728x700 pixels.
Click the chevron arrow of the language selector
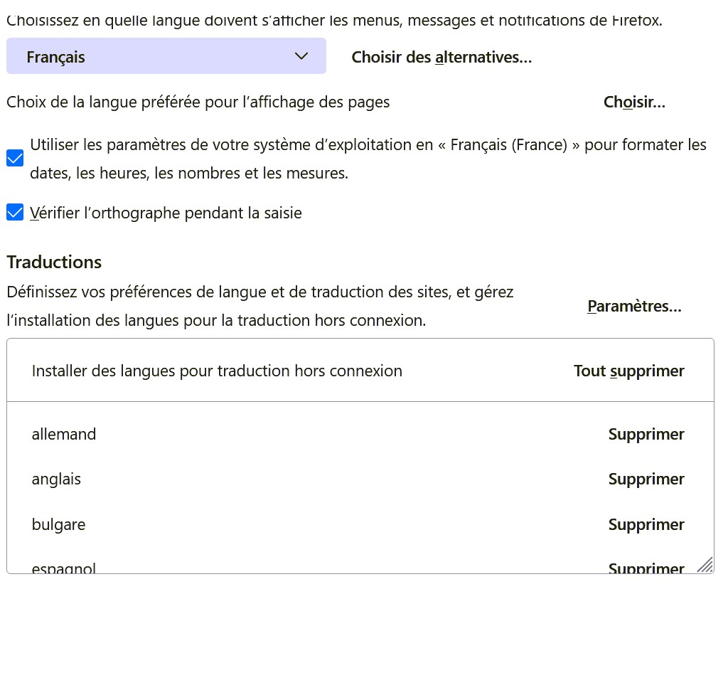[301, 56]
